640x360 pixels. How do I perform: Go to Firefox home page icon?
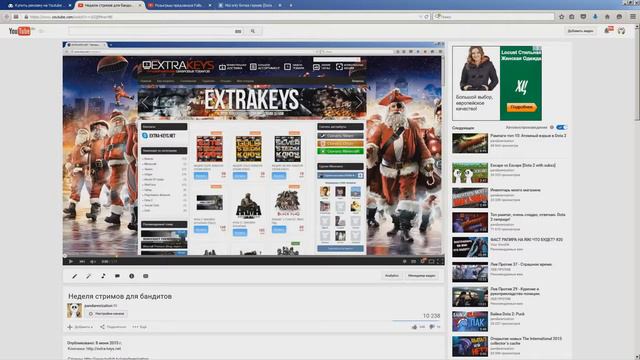click(x=607, y=17)
